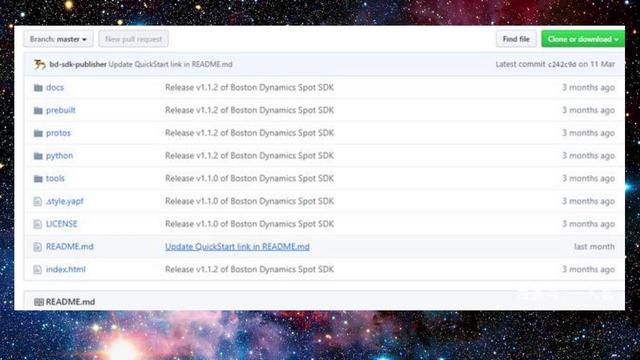The width and height of the screenshot is (640, 360).
Task: Click "3 months ago" in docs row
Action: point(588,87)
